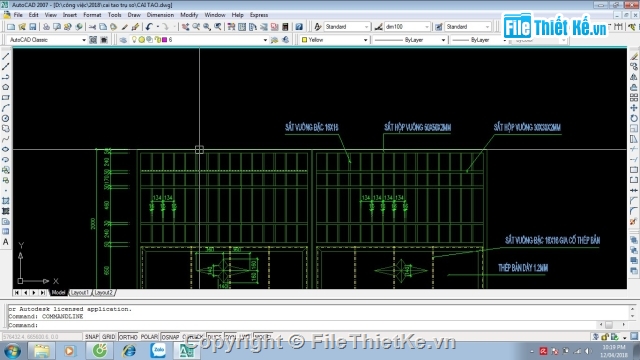640x360 pixels.
Task: Click the Save icon in the toolbar
Action: (33, 27)
